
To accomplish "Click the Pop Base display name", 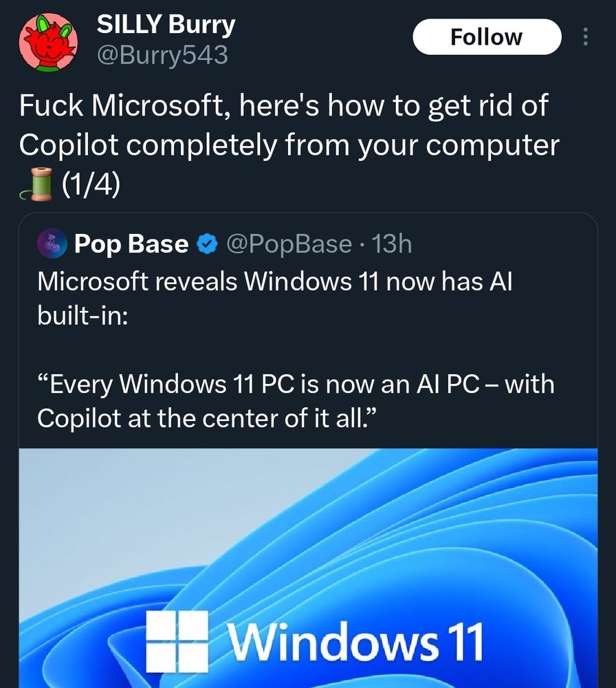I will pos(131,243).
